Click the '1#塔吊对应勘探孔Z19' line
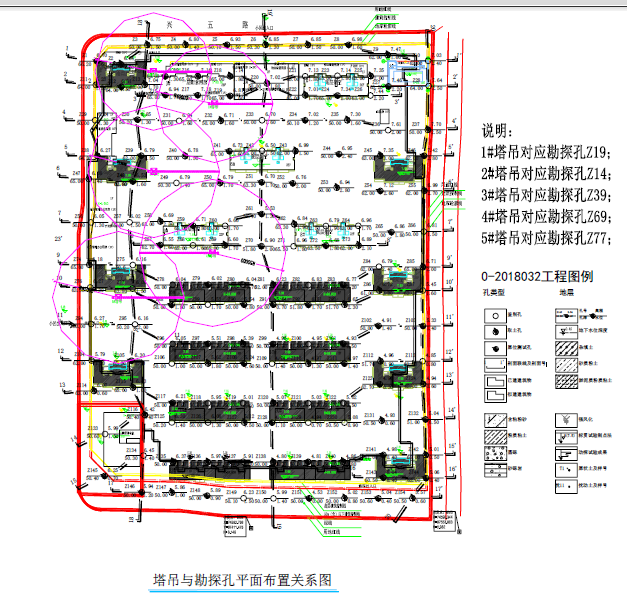This screenshot has width=627, height=594. coord(546,152)
